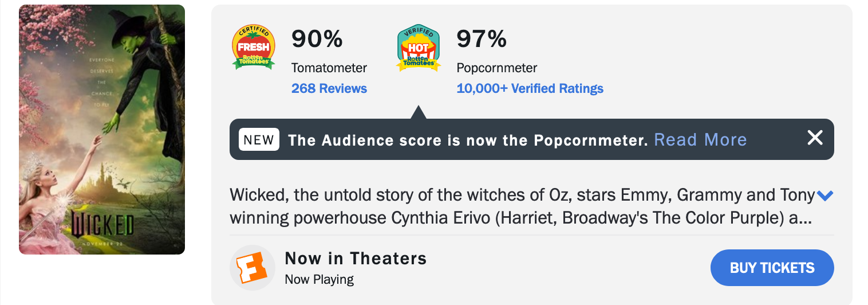Open the Wicked movie poster
This screenshot has height=305, width=868.
pyautogui.click(x=102, y=130)
